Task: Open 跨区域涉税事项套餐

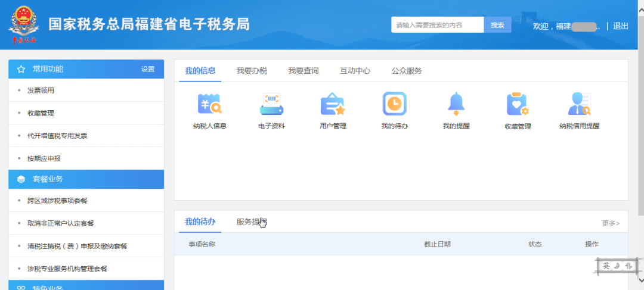Action: [57, 201]
